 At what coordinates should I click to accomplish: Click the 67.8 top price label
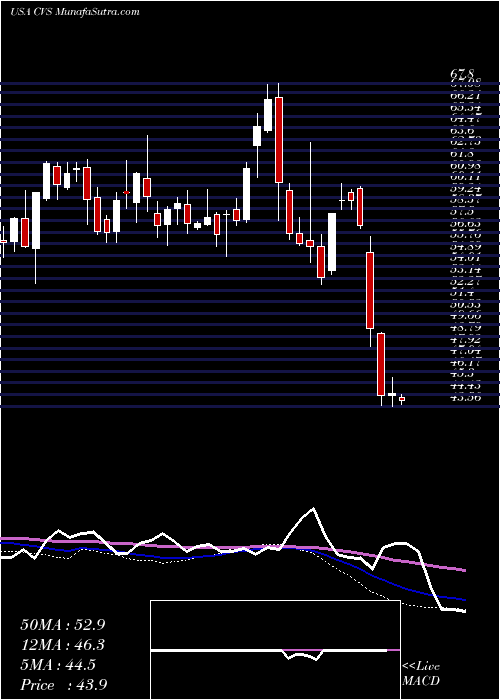463,73
